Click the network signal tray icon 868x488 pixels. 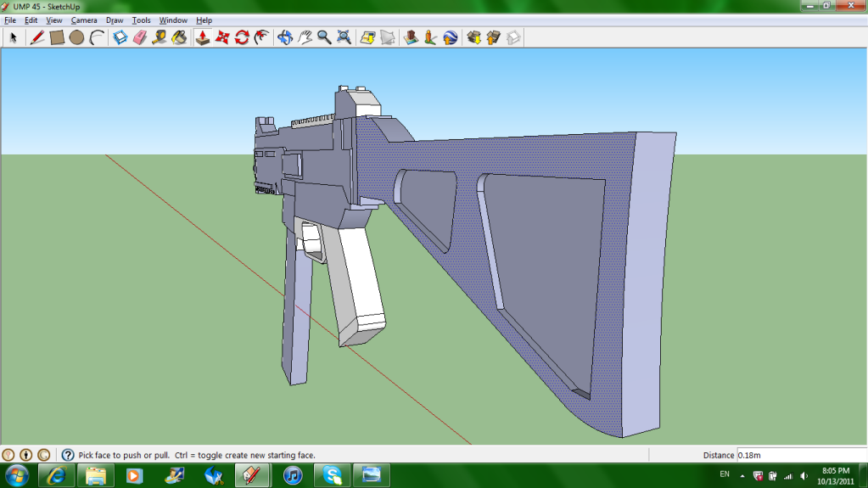788,476
